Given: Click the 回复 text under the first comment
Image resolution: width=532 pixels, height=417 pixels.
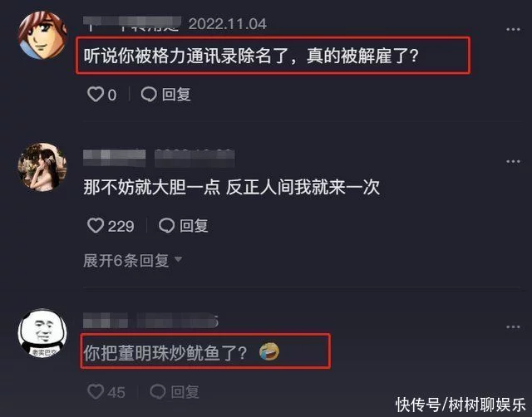Looking at the screenshot, I should (x=176, y=95).
